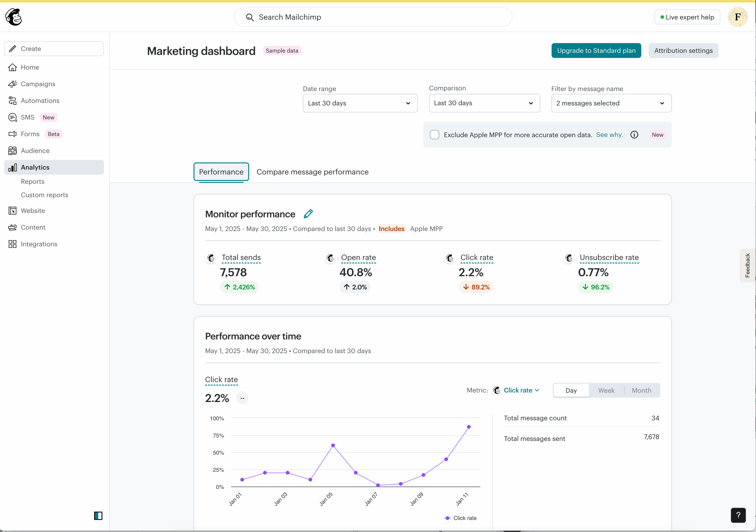
Task: Open the help question mark button
Action: pos(738,515)
